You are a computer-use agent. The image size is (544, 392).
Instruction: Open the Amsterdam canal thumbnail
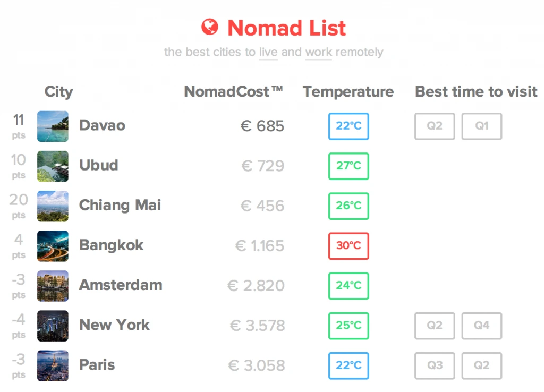(x=53, y=286)
